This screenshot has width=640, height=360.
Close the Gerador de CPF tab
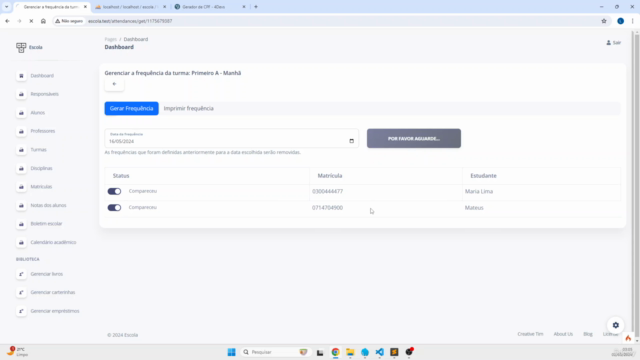pyautogui.click(x=244, y=7)
